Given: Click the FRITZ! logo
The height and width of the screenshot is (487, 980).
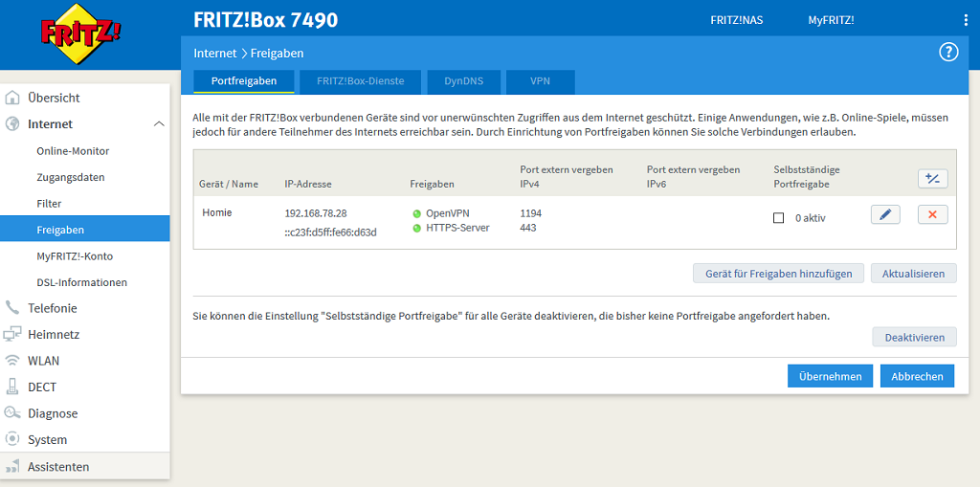Looking at the screenshot, I should tap(81, 33).
